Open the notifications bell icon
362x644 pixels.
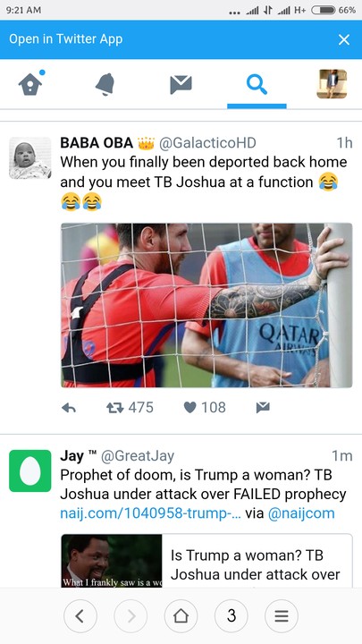105,84
